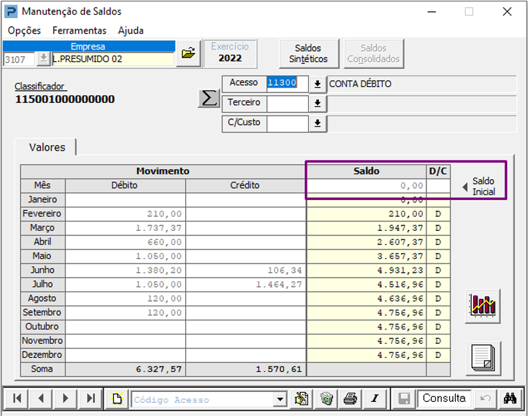
Task: Open the Ajuda menu
Action: pos(131,31)
